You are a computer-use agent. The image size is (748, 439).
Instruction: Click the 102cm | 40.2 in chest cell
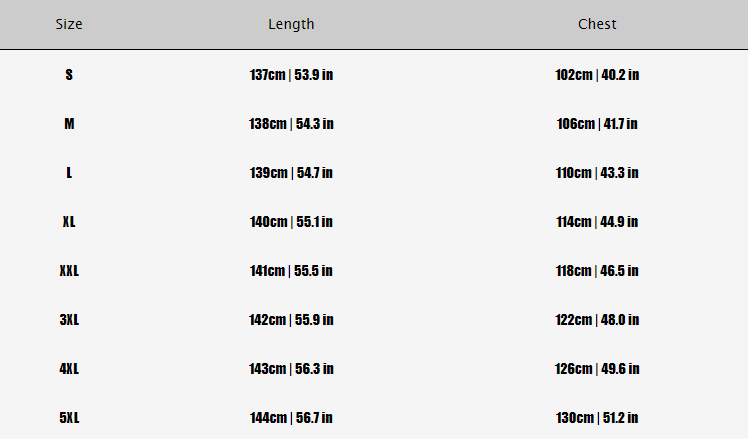click(597, 74)
